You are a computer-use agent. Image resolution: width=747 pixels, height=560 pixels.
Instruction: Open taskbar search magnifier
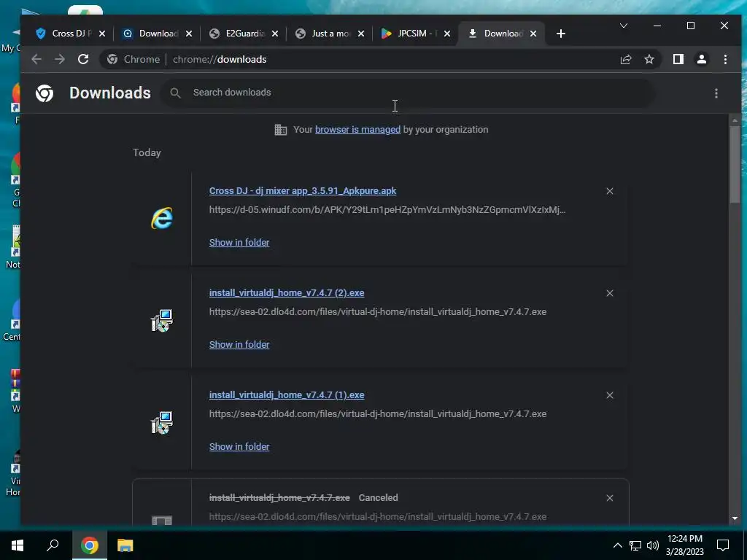click(53, 545)
